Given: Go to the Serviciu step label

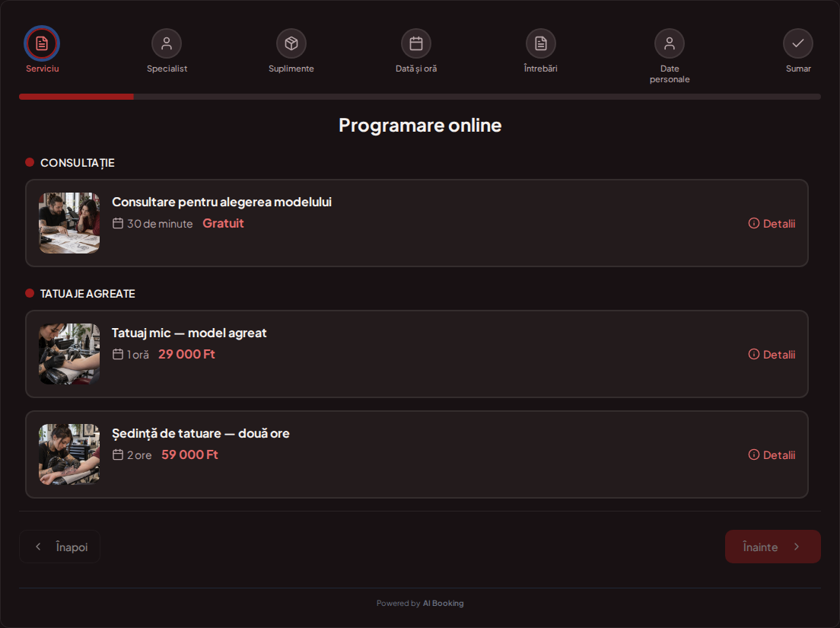Looking at the screenshot, I should point(43,69).
